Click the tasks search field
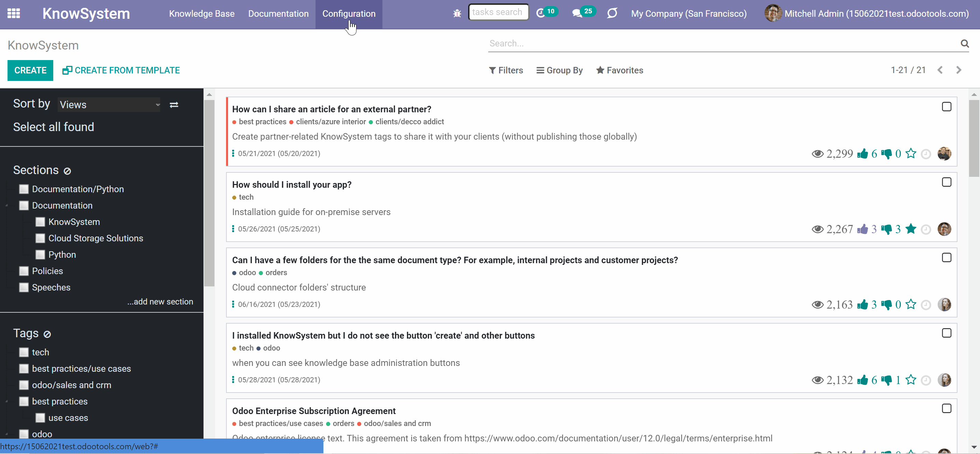Viewport: 980px width, 454px height. tap(499, 12)
